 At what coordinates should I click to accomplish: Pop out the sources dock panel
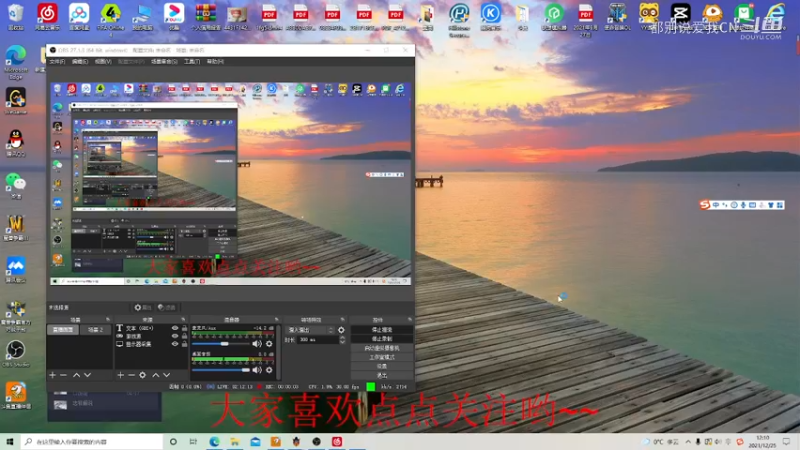click(183, 319)
